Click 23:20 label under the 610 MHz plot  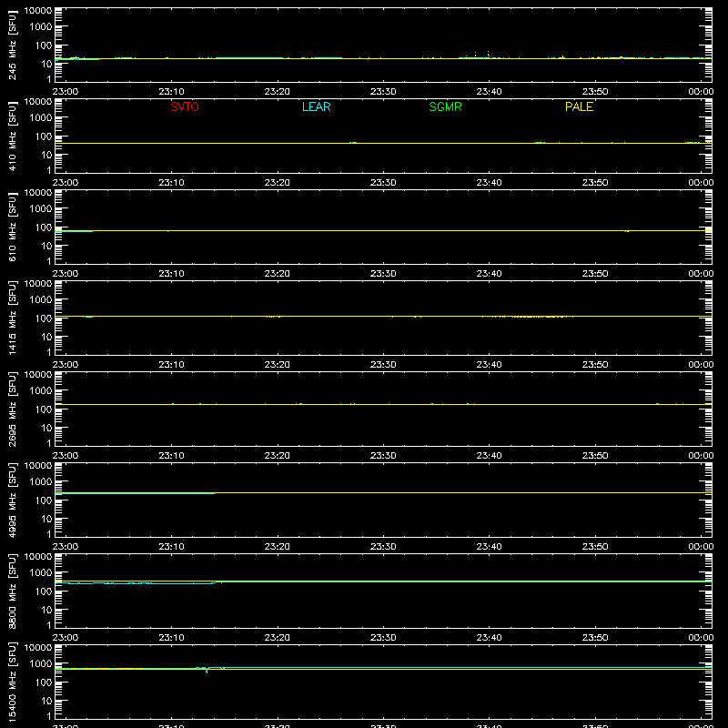click(x=278, y=274)
